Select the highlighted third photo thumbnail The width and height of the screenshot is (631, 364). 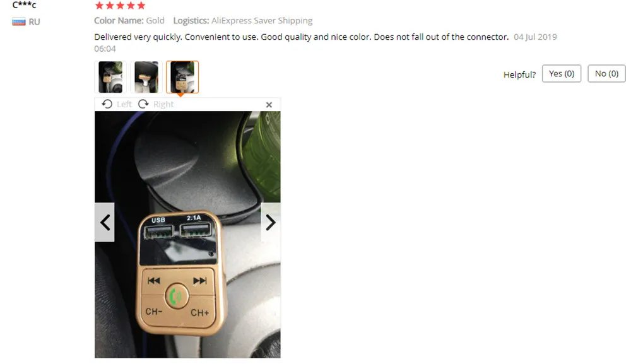(182, 77)
